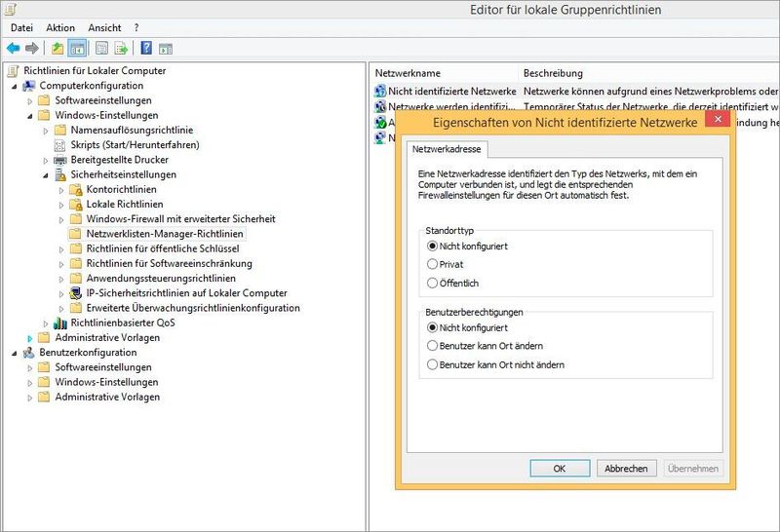Screen dimensions: 780x532
Task: Open the Aktion menu
Action: [60, 28]
